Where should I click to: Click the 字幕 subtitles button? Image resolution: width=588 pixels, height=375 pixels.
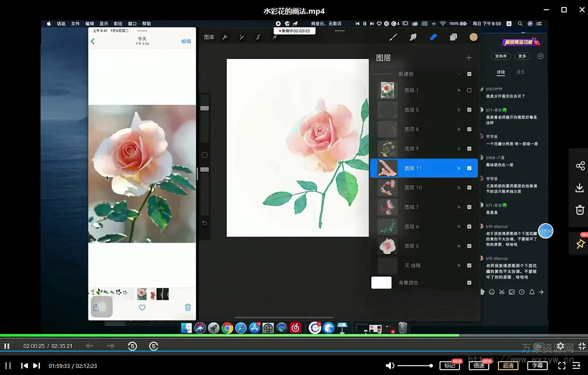click(x=537, y=366)
